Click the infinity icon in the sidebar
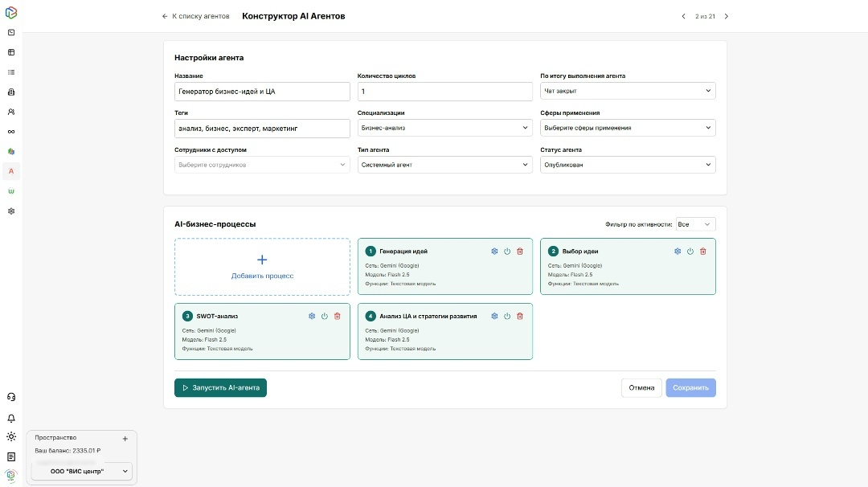868x487 pixels. tap(11, 131)
